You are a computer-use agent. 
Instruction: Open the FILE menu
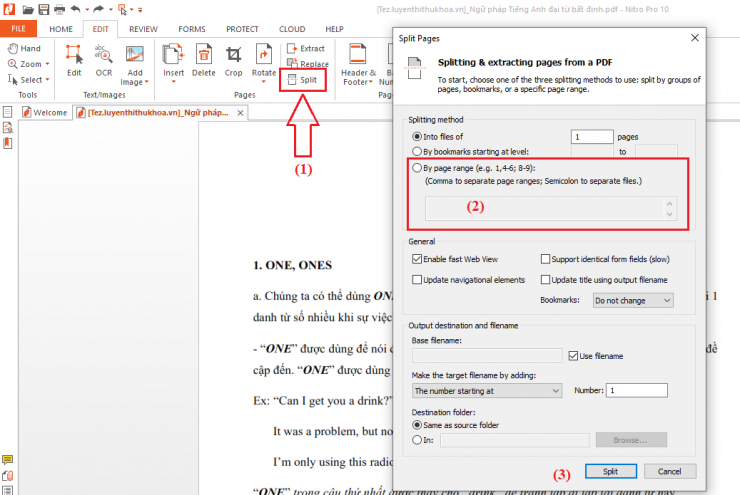(19, 29)
